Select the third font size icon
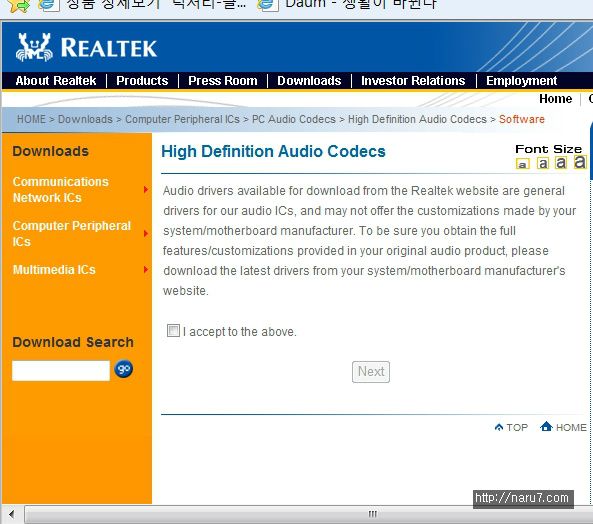This screenshot has width=593, height=524. 561,163
